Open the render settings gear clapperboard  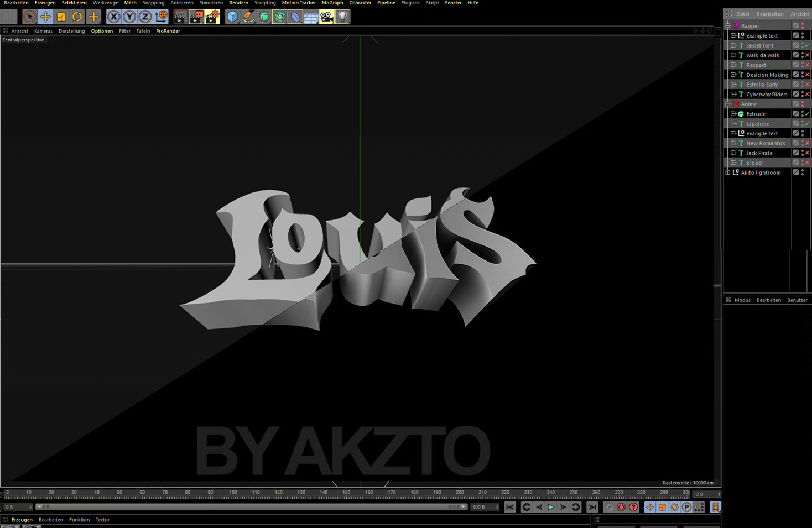[212, 17]
